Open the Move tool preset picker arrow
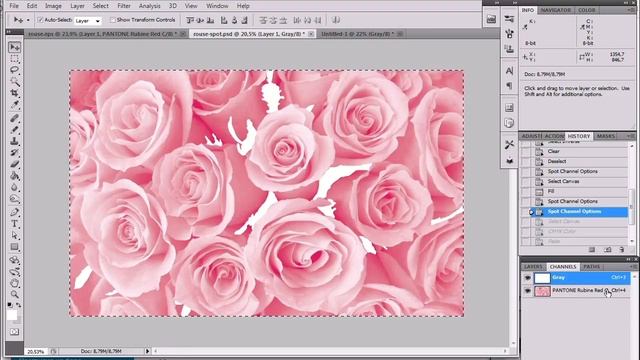 click(x=28, y=20)
